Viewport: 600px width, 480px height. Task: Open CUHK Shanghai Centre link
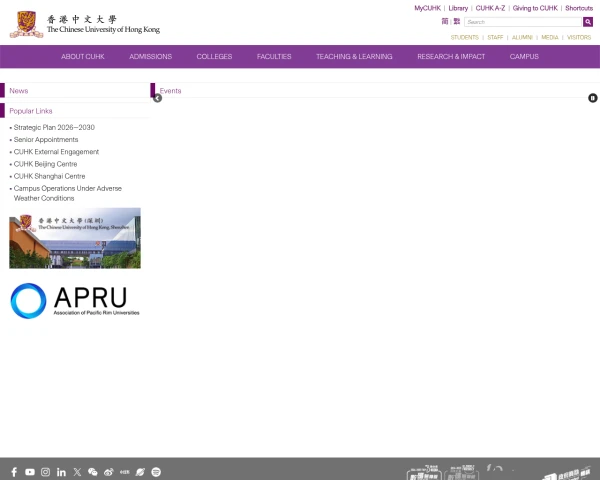pos(49,176)
